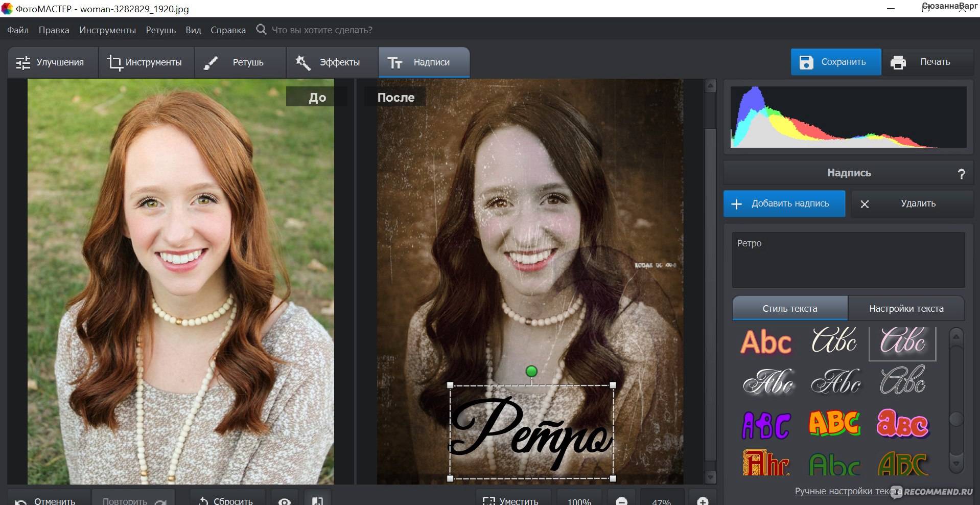Select the Надписи tab
This screenshot has height=505, width=980.
pos(424,62)
